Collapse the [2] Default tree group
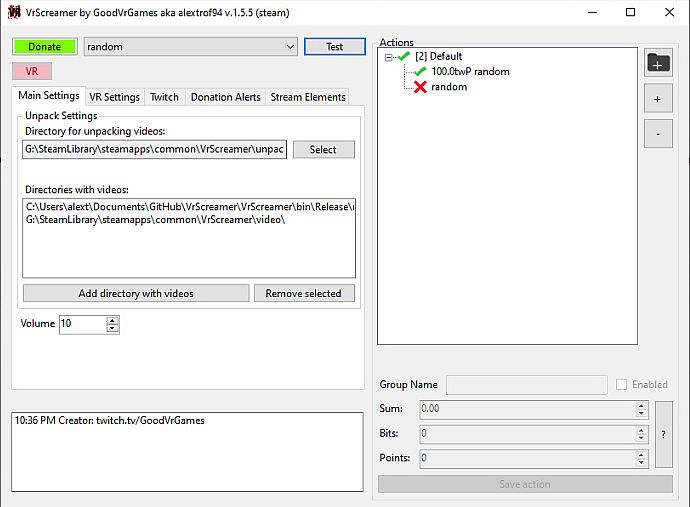This screenshot has width=690, height=507. click(x=388, y=57)
